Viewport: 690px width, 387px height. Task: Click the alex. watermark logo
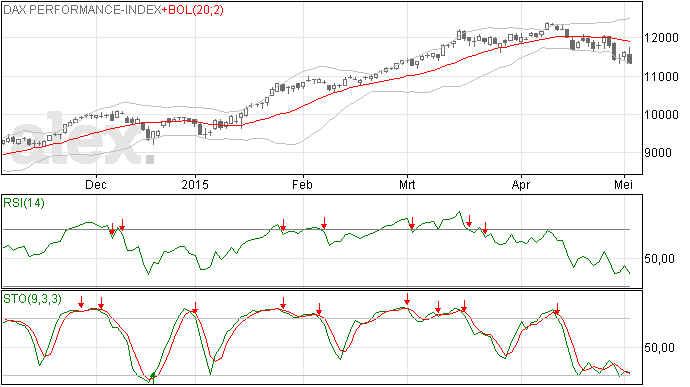[x=79, y=138]
